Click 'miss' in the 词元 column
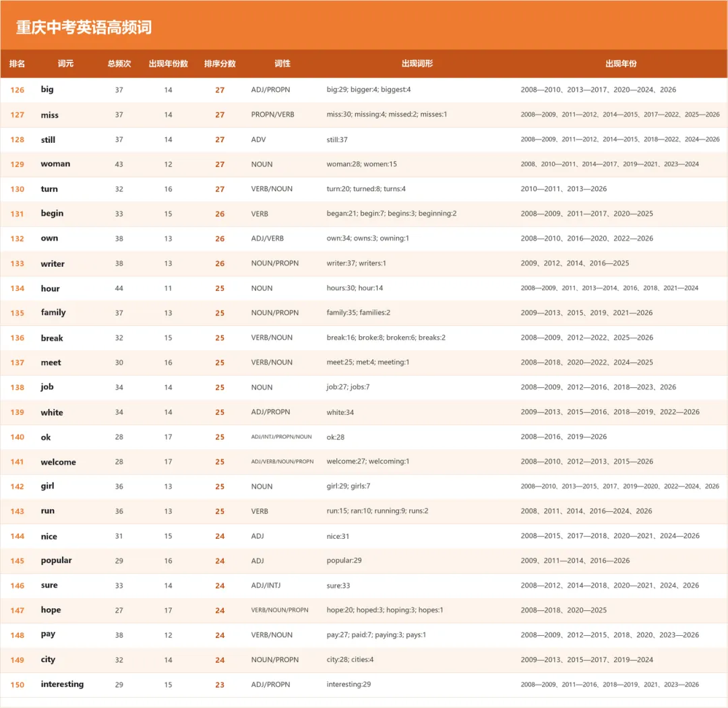This screenshot has height=708, width=728. (50, 115)
